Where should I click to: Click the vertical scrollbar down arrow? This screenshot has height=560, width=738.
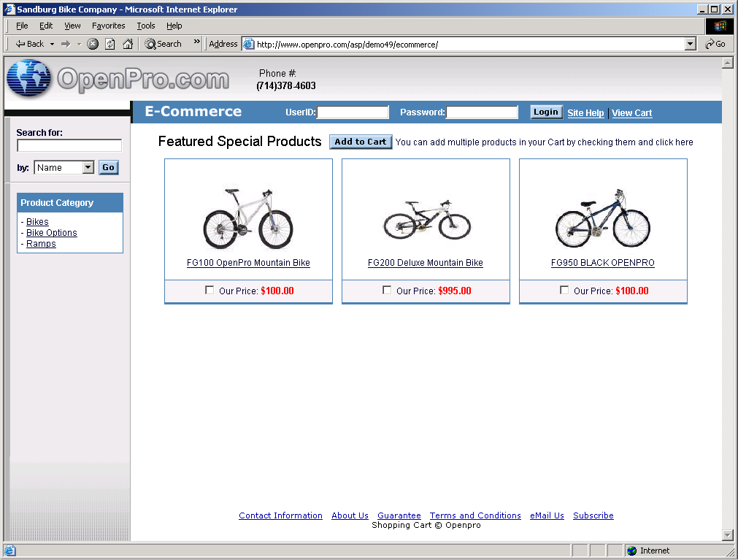(x=727, y=534)
